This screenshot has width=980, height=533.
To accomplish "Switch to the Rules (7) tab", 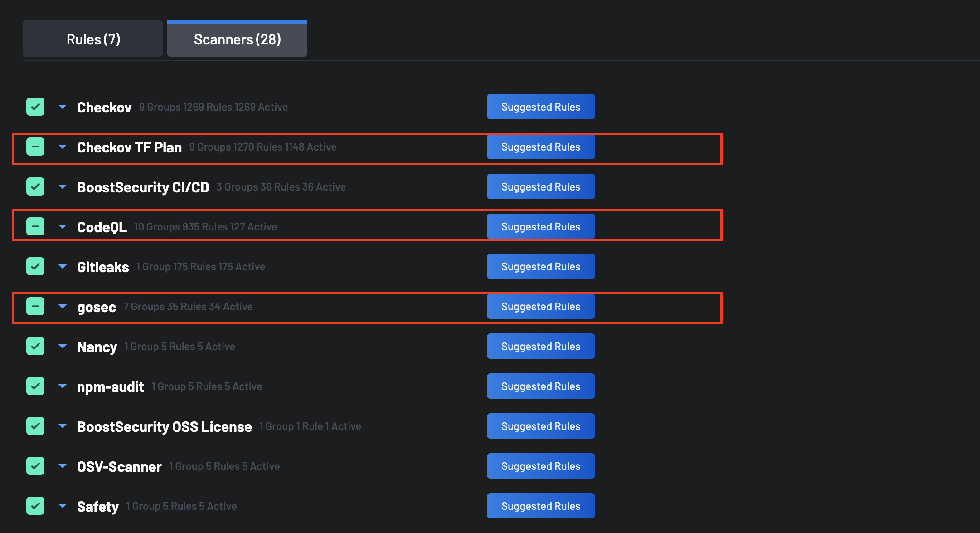I will [x=93, y=39].
